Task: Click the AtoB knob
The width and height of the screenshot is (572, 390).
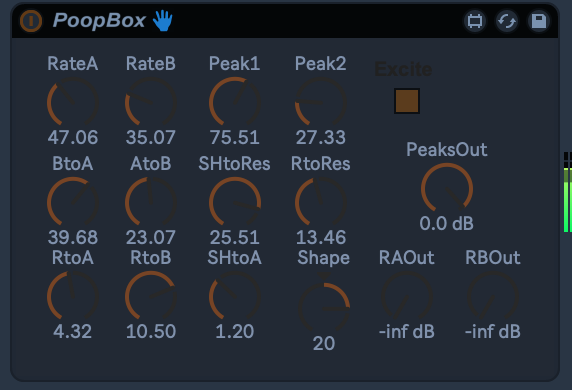Action: [151, 202]
